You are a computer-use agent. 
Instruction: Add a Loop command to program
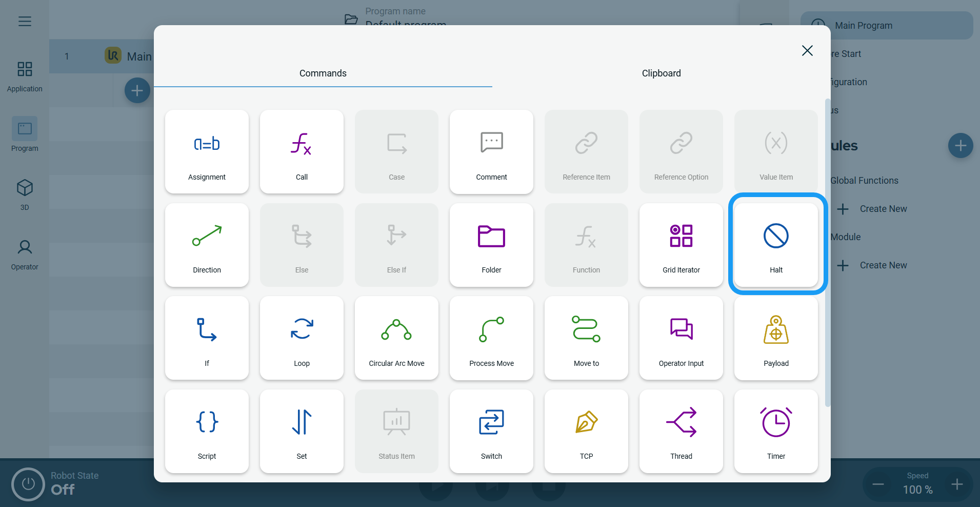pyautogui.click(x=302, y=338)
